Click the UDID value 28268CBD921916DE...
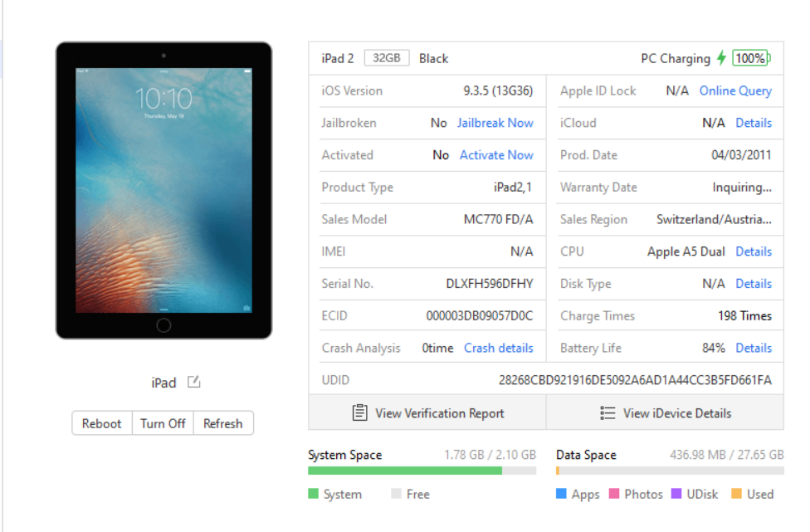 (635, 380)
